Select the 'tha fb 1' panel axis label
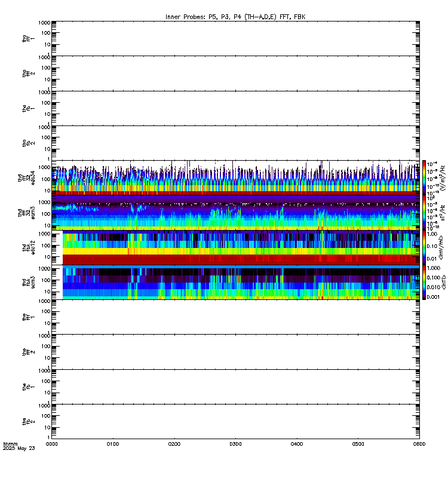The image size is (448, 478). point(28,108)
